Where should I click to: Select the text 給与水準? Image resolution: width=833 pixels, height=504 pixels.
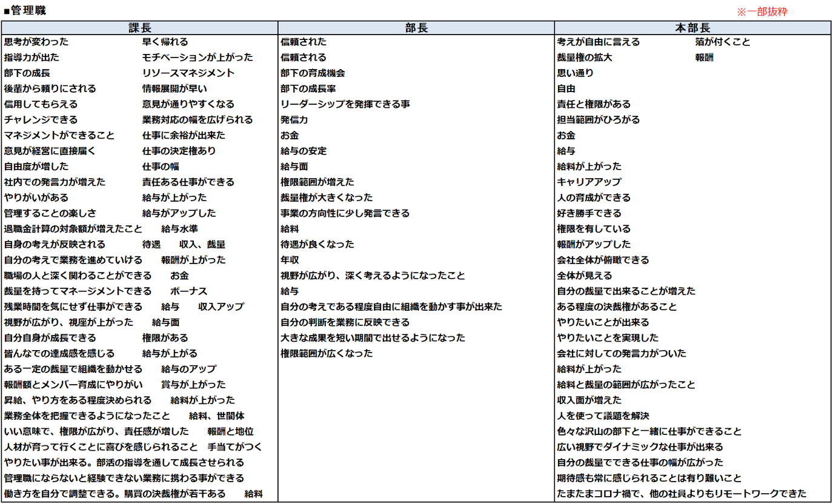[x=179, y=229]
